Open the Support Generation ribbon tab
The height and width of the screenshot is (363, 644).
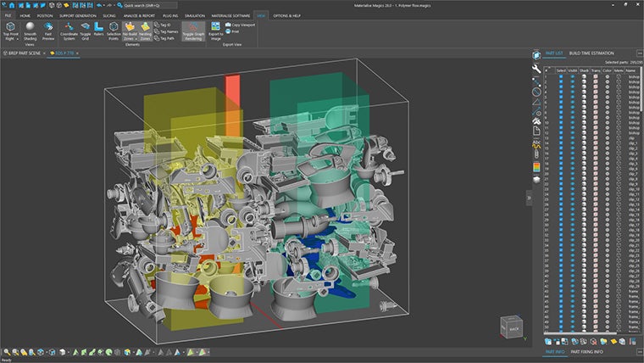[80, 15]
